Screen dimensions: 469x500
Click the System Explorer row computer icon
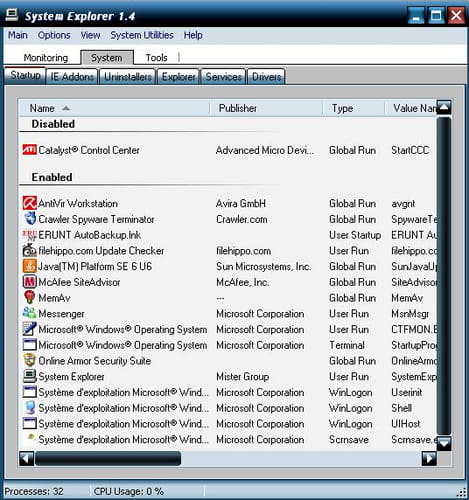coord(29,376)
